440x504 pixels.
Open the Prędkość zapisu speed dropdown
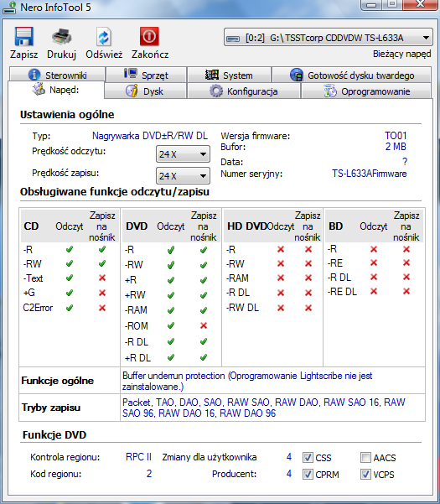click(x=183, y=176)
